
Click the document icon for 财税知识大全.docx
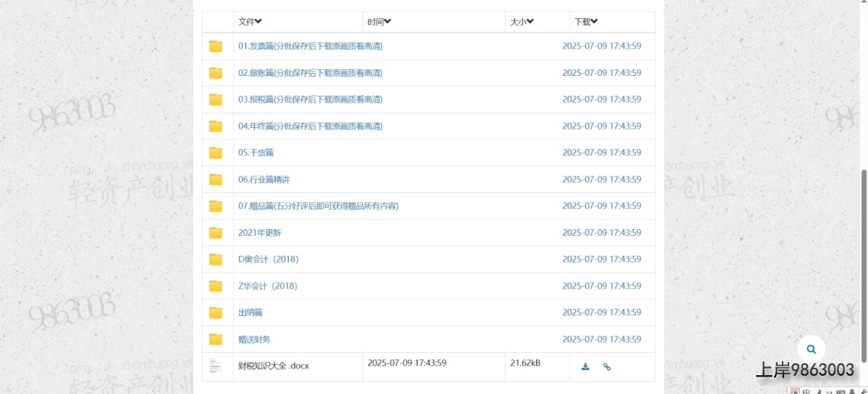[216, 367]
